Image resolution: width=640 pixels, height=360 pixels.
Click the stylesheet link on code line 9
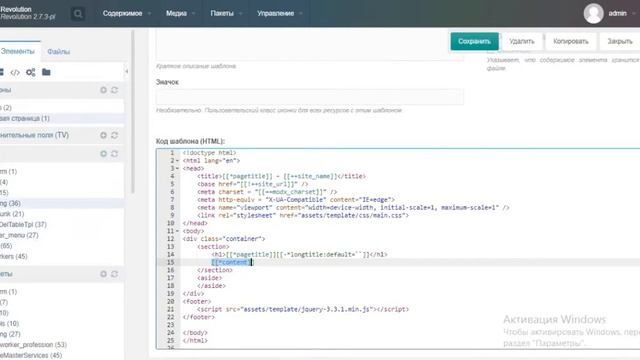tap(303, 216)
